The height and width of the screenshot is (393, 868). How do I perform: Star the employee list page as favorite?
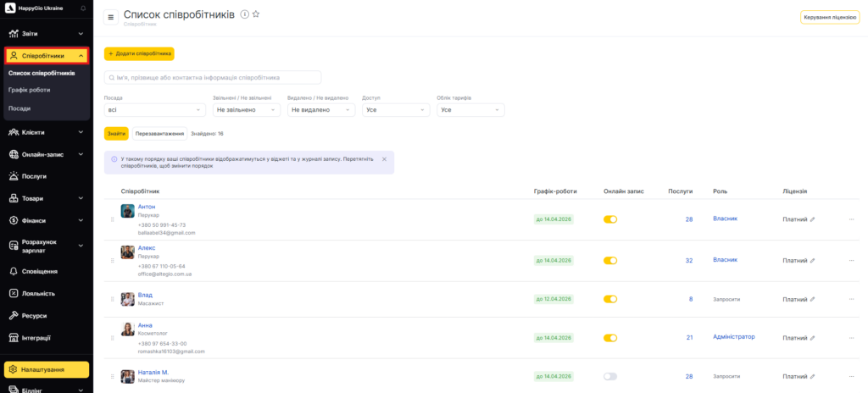point(256,14)
